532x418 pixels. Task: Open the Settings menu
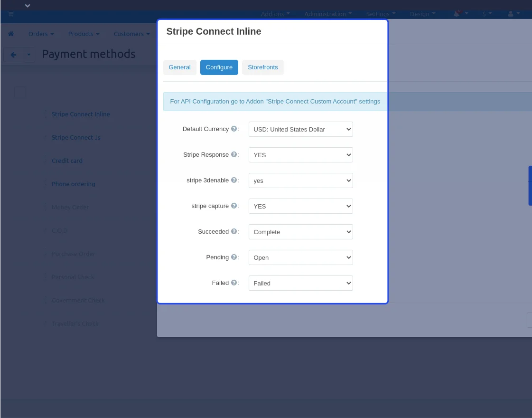click(381, 14)
